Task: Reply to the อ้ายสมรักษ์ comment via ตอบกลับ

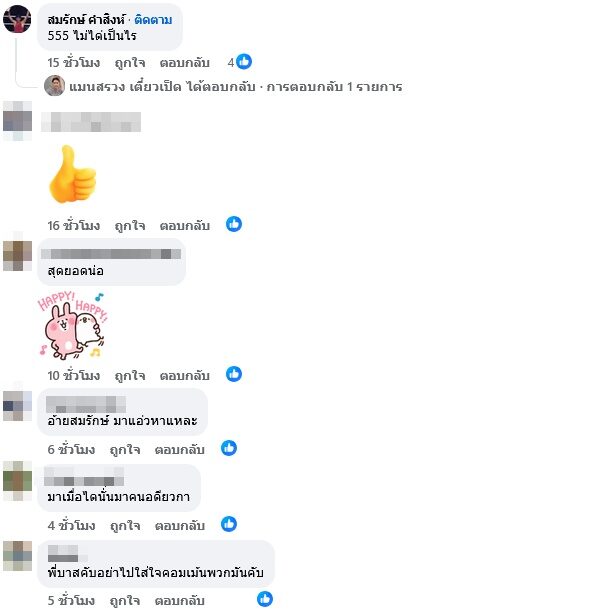Action: pyautogui.click(x=179, y=450)
